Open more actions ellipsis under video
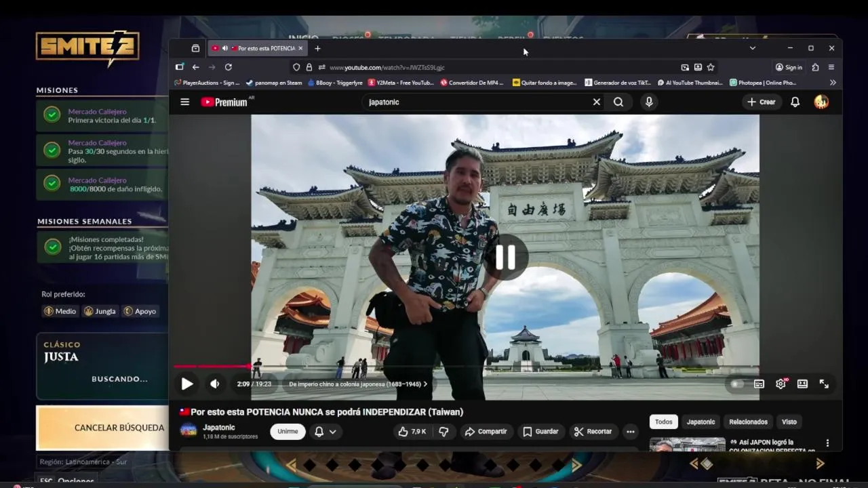The width and height of the screenshot is (868, 488). point(630,432)
